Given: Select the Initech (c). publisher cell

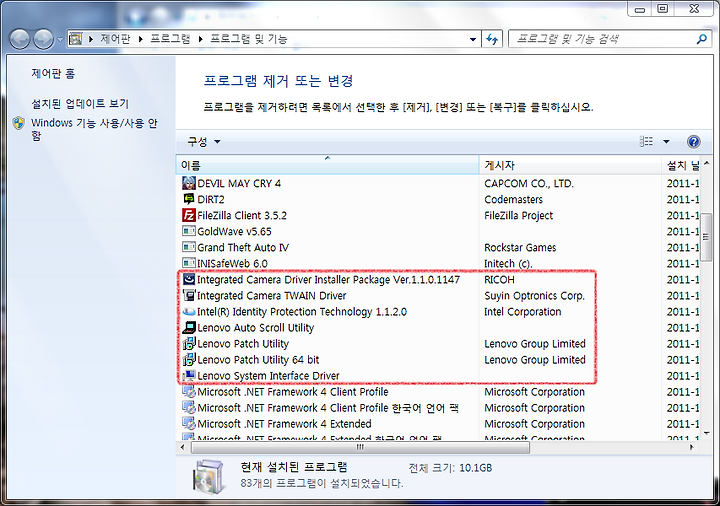Looking at the screenshot, I should (508, 264).
